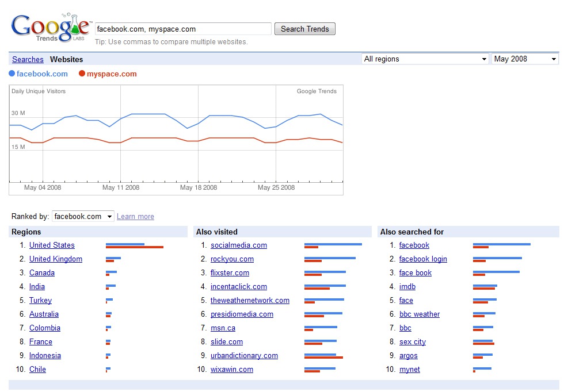Open the Turkey region link

(40, 301)
